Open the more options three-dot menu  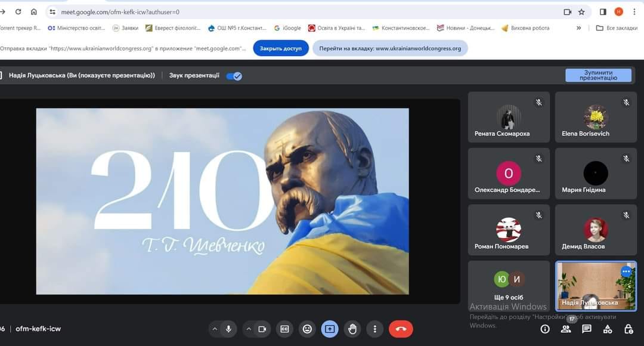tap(374, 329)
